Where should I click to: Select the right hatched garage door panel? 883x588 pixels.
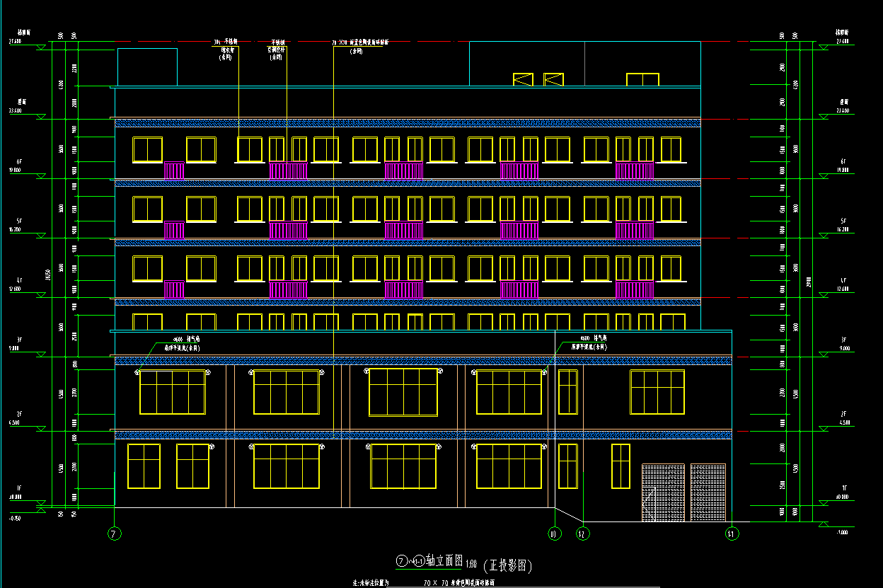point(708,492)
